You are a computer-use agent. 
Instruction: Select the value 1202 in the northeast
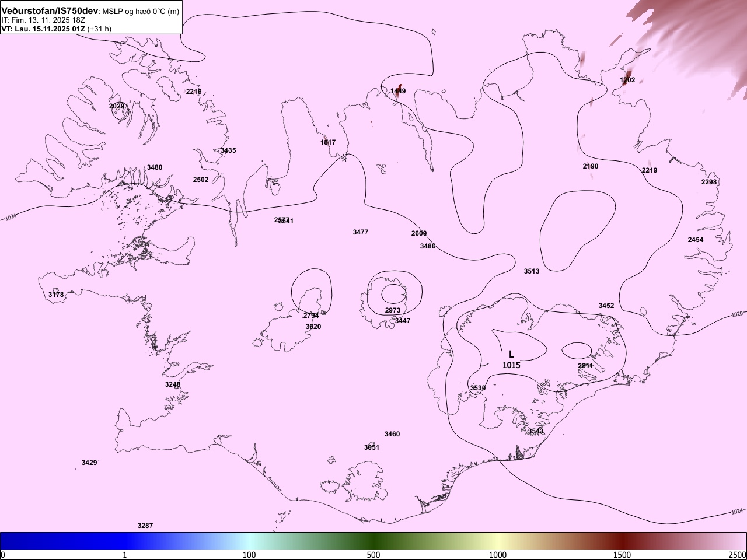(627, 80)
